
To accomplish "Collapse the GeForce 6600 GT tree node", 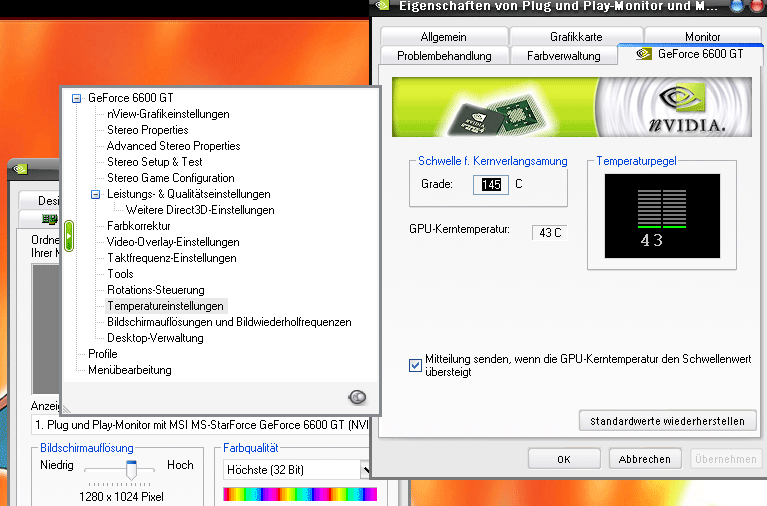I will point(76,98).
